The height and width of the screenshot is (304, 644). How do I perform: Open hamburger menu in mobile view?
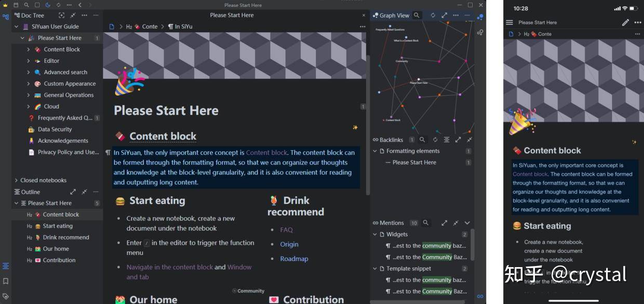509,22
